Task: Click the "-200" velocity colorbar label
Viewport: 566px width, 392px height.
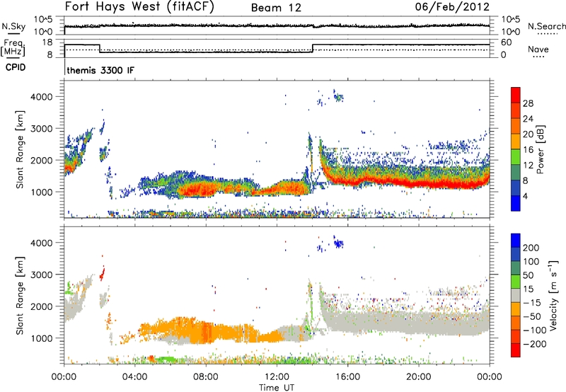Action: coord(535,345)
